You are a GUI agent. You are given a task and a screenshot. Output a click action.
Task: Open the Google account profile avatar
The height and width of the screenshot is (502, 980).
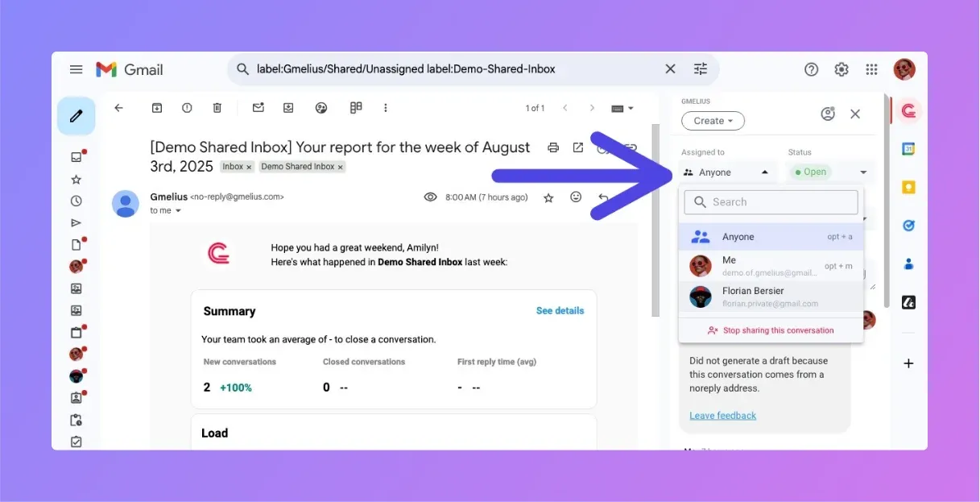click(904, 69)
